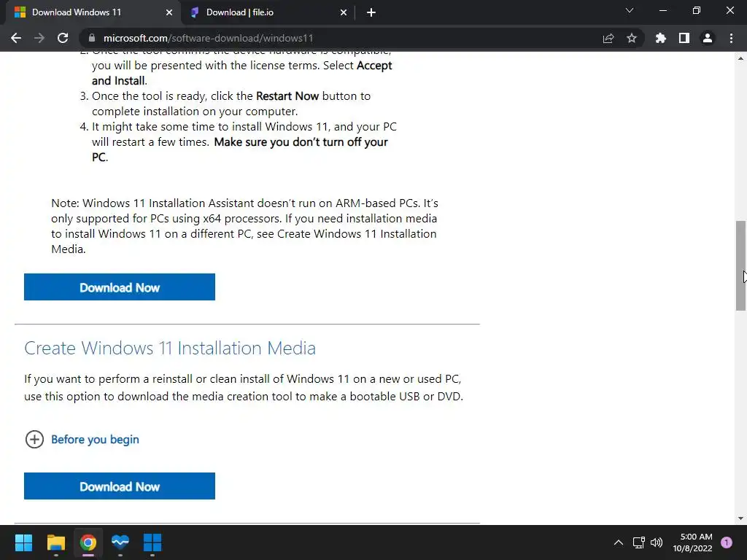Open the volume speaker tray icon
747x560 pixels.
657,542
